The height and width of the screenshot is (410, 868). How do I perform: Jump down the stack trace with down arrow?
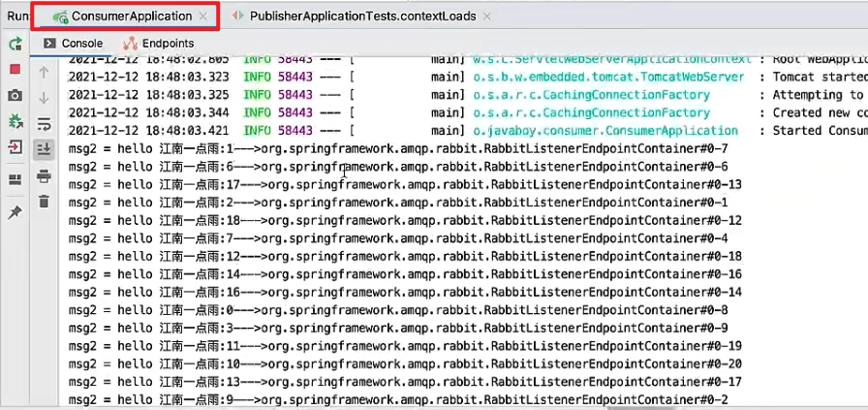tap(44, 98)
